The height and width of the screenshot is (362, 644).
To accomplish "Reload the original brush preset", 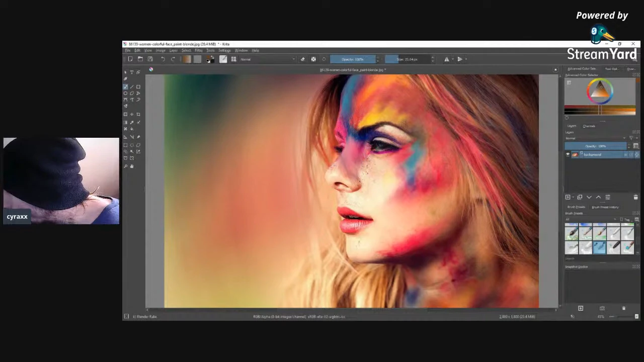I will tap(324, 59).
